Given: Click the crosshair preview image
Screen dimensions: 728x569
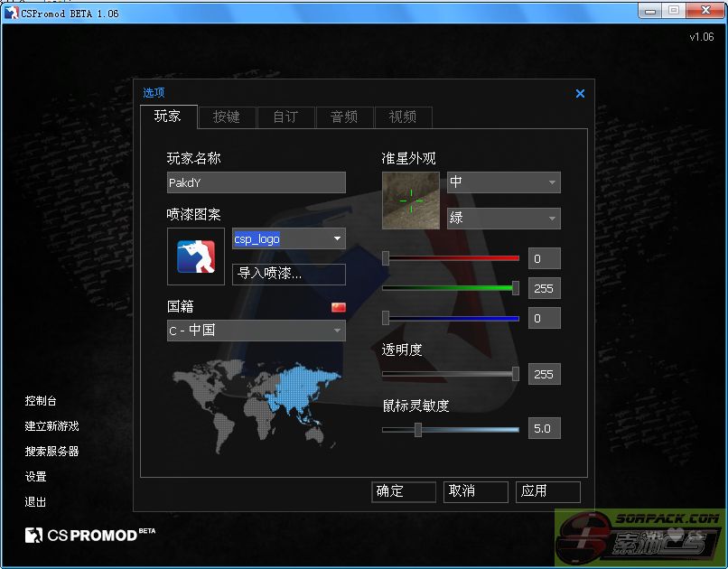Looking at the screenshot, I should pyautogui.click(x=410, y=201).
